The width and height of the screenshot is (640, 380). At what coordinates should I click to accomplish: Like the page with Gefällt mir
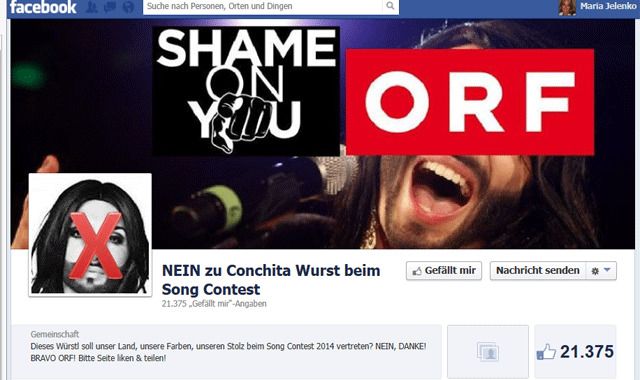[x=444, y=271]
